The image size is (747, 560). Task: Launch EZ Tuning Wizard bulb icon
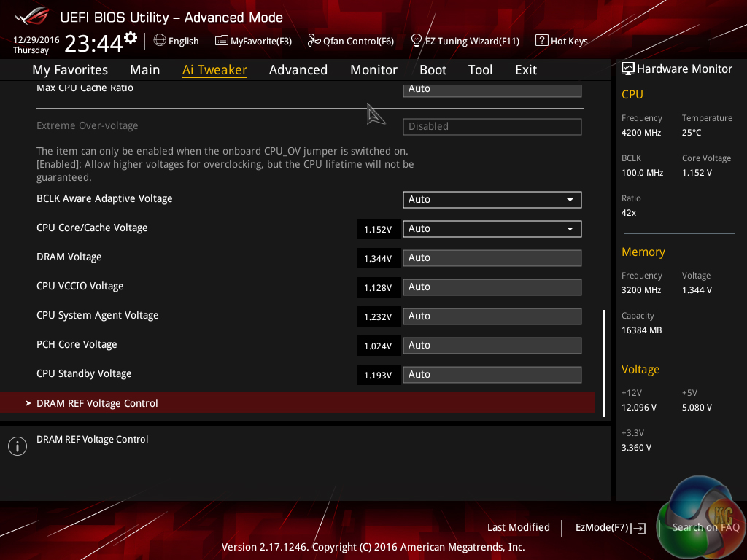pyautogui.click(x=417, y=41)
